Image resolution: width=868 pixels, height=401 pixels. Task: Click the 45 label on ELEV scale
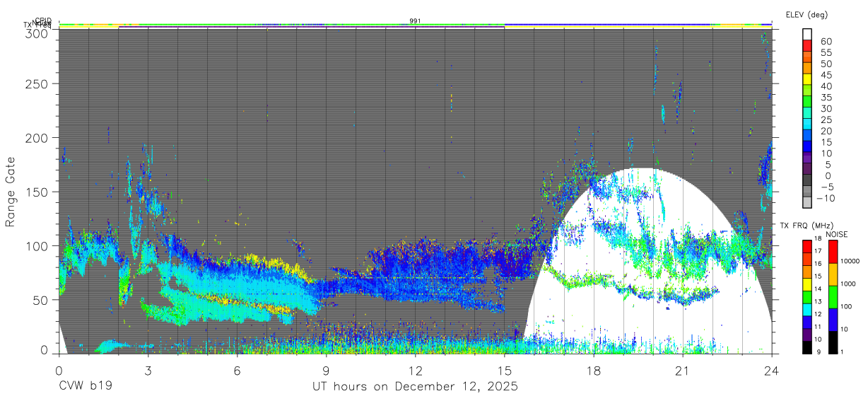(x=825, y=74)
